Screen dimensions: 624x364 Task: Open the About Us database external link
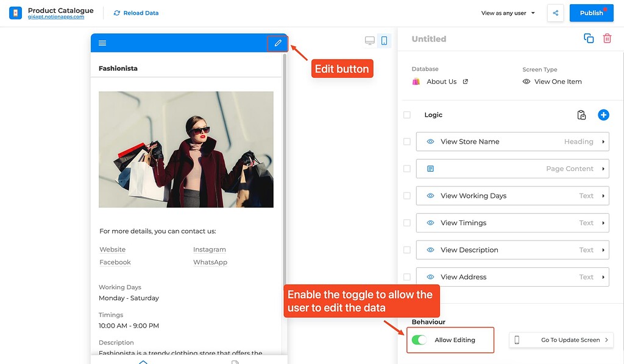click(x=465, y=81)
